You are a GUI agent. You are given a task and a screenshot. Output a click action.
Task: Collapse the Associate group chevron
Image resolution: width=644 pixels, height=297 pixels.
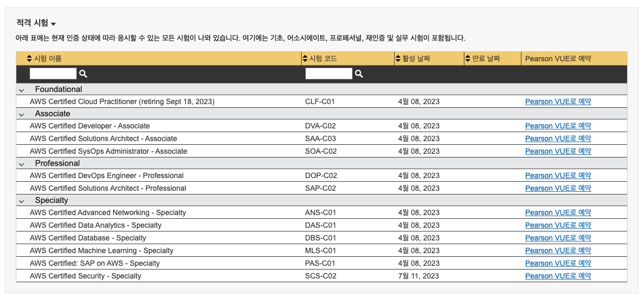pos(22,115)
